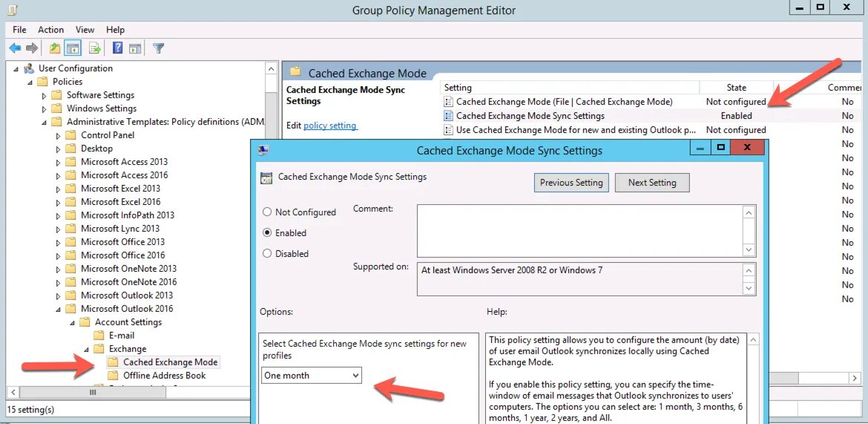868x424 pixels.
Task: Expand the Control Panel node
Action: pos(58,135)
